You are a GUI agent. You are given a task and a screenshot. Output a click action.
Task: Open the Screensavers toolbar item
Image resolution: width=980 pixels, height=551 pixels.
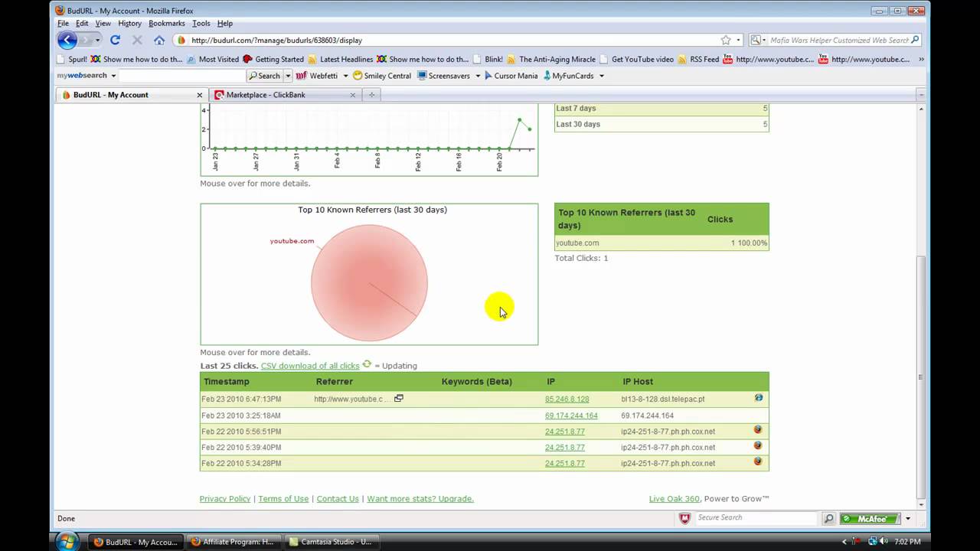click(x=443, y=76)
